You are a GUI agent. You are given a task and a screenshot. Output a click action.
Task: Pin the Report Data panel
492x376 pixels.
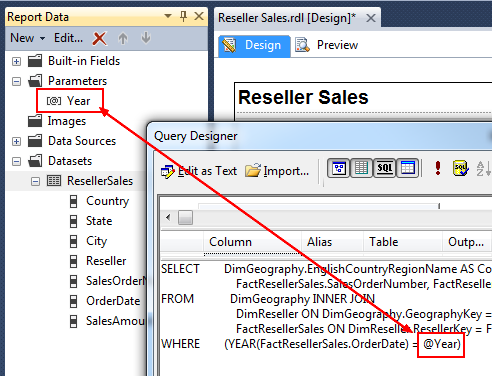tap(183, 16)
